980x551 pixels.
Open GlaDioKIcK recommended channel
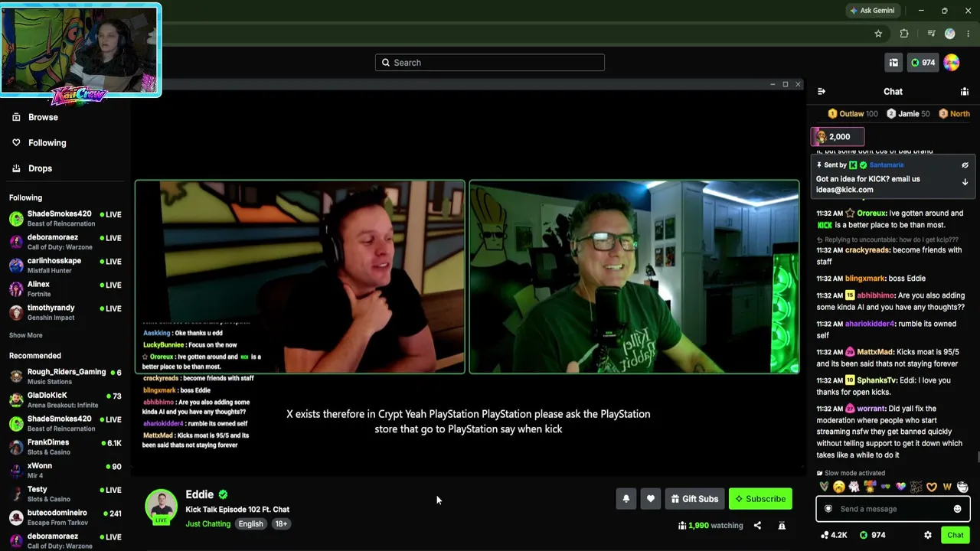[65, 400]
